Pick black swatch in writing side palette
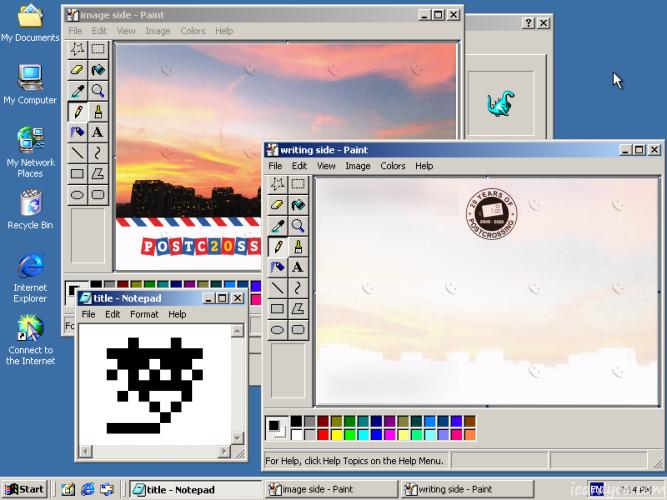 click(296, 421)
